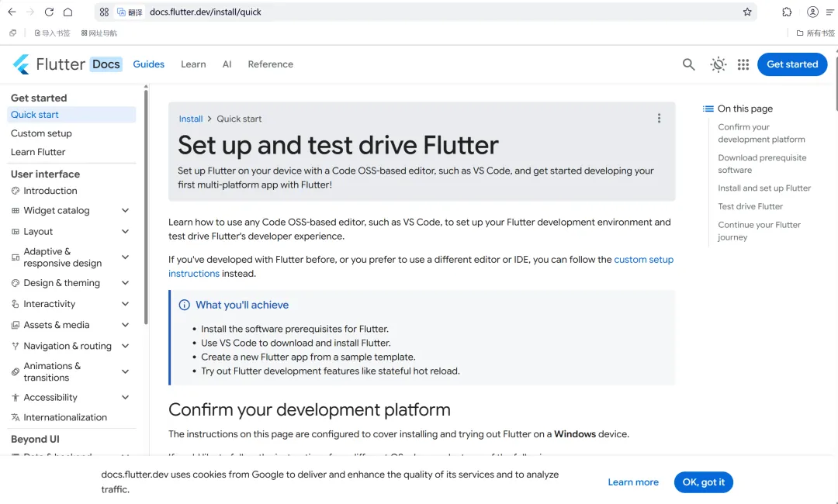
Task: Click the info icon in What you'll achieve
Action: [x=185, y=305]
